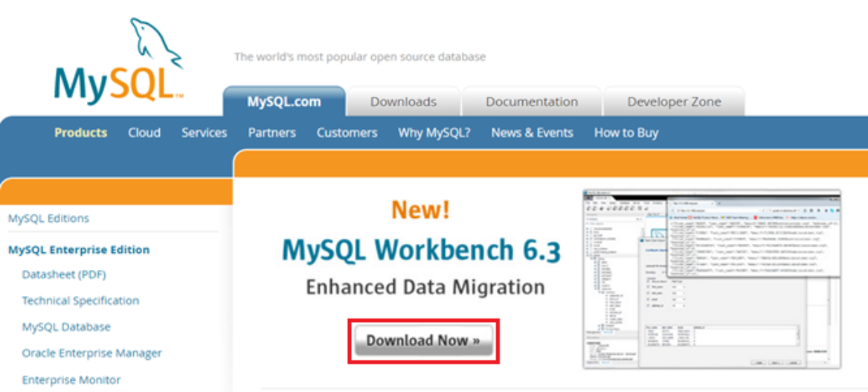The height and width of the screenshot is (392, 868).
Task: Click Partners in the navigation bar
Action: tap(271, 133)
